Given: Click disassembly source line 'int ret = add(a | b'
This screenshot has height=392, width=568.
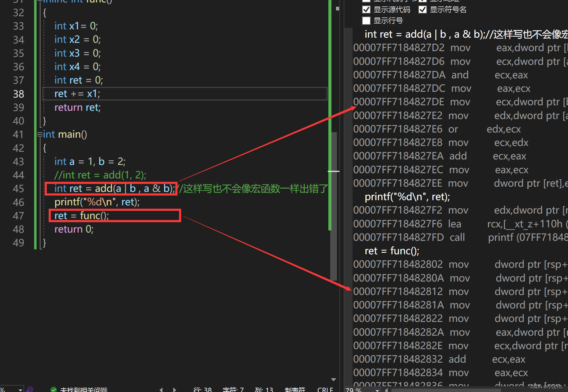Looking at the screenshot, I should 466,34.
